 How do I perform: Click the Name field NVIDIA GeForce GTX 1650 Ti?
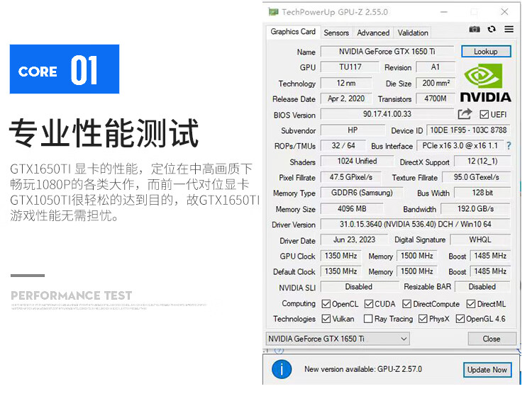click(x=387, y=52)
